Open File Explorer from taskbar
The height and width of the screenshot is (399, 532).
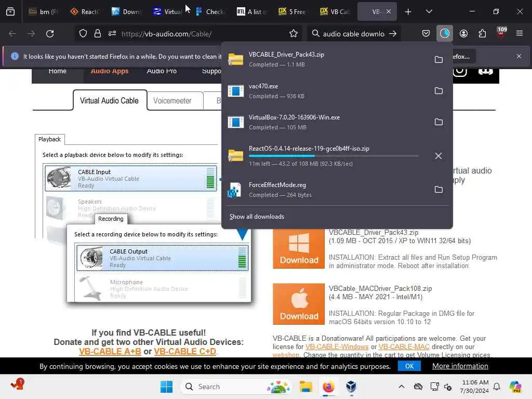click(305, 387)
